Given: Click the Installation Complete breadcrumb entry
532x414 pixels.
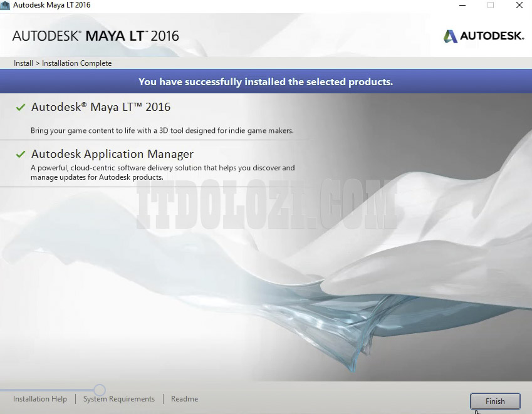Looking at the screenshot, I should point(76,63).
